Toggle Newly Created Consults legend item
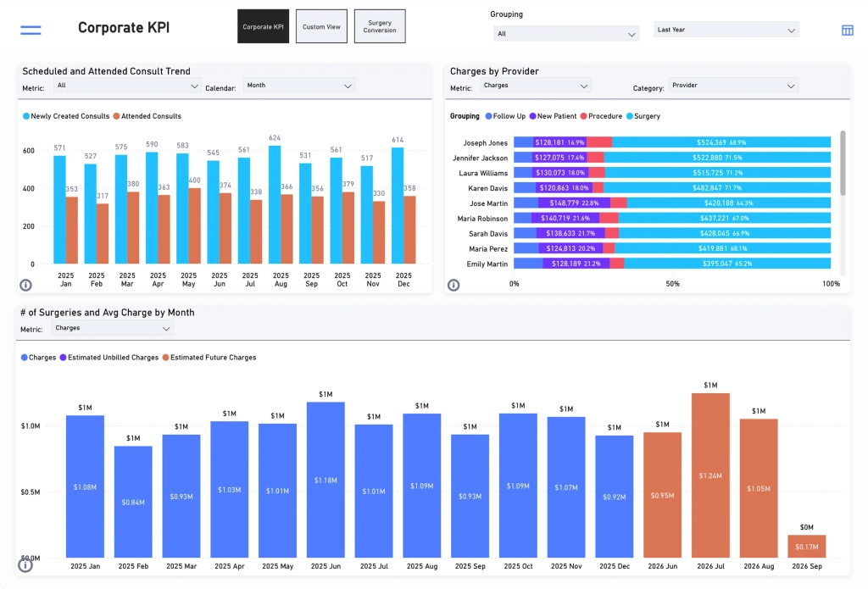The height and width of the screenshot is (589, 868). point(66,116)
